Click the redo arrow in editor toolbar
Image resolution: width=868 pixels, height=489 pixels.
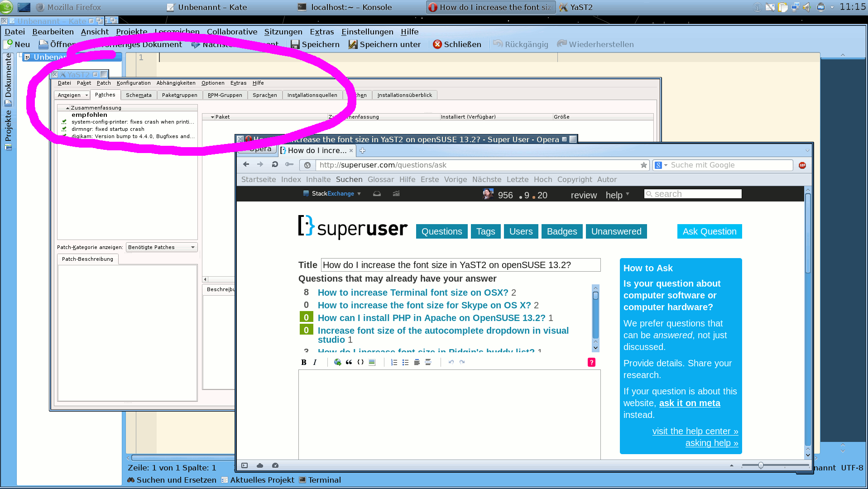click(462, 362)
